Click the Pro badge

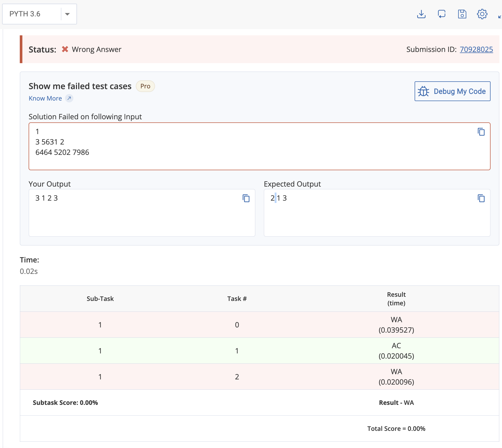[145, 86]
